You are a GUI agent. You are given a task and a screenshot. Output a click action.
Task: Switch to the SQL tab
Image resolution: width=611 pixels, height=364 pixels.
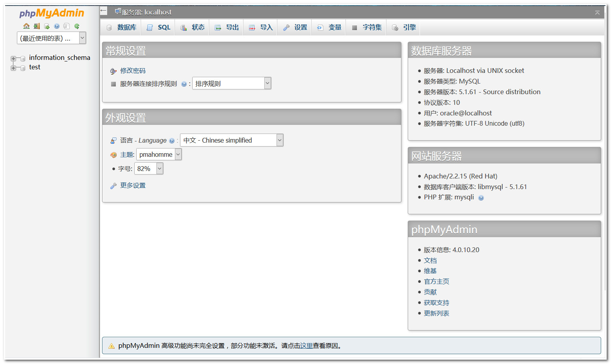tap(158, 27)
